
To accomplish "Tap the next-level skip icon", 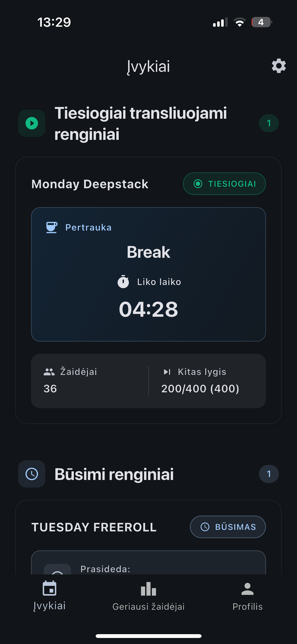I will click(167, 372).
